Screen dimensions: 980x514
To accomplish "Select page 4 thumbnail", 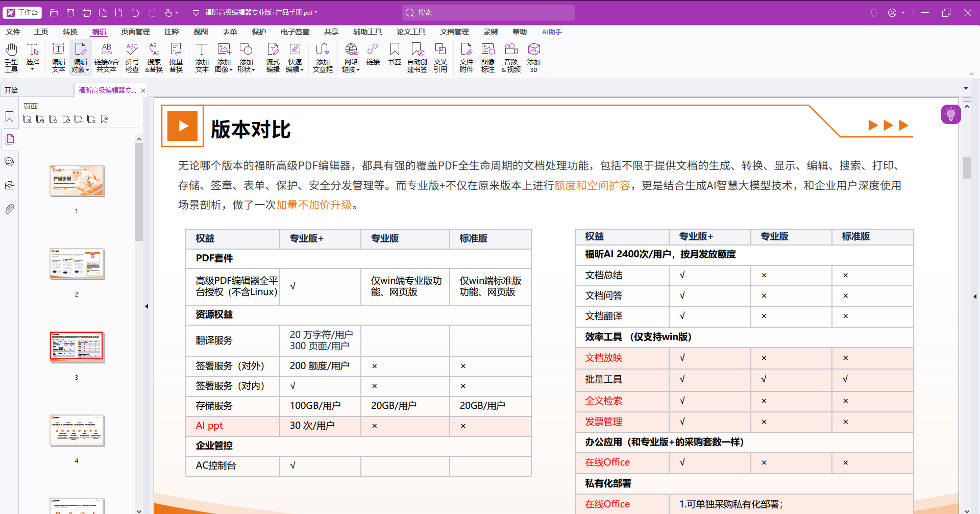I will point(77,430).
